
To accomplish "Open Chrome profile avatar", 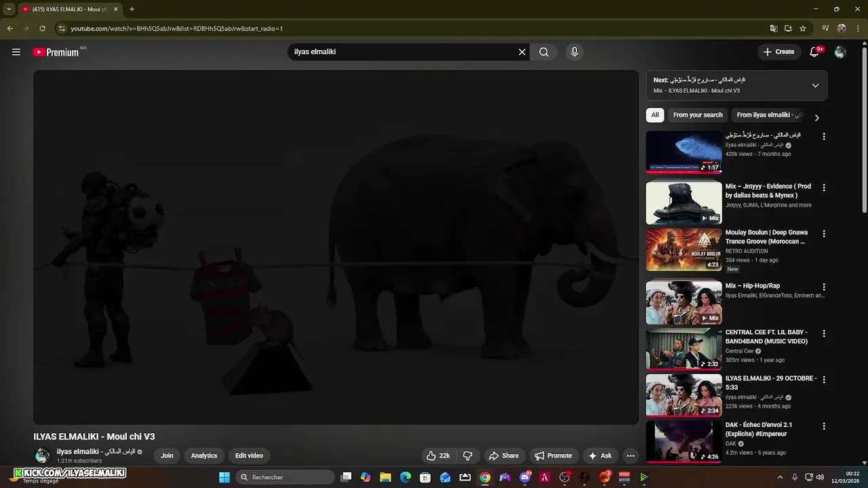I will point(842,28).
